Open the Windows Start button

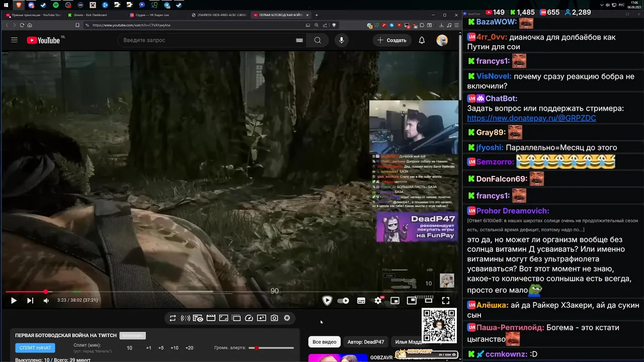pyautogui.click(x=7, y=5)
